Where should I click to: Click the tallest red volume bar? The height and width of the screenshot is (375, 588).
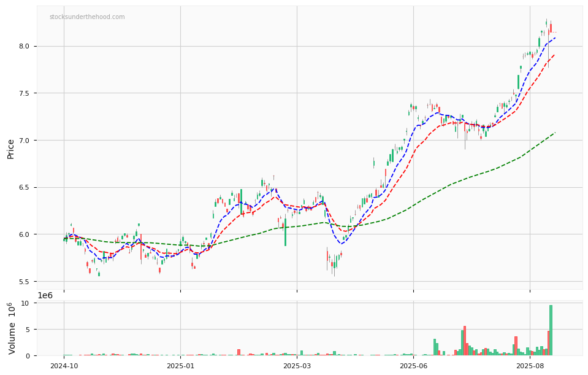(x=465, y=341)
